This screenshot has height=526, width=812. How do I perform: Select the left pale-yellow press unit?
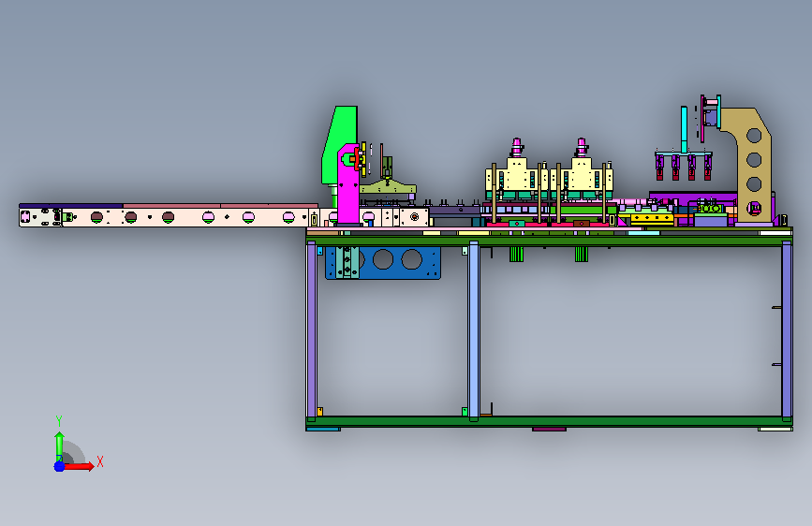click(x=516, y=175)
